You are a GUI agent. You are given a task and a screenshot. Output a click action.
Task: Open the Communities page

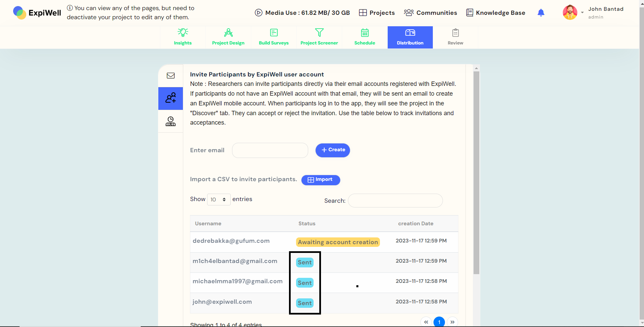[x=430, y=13]
